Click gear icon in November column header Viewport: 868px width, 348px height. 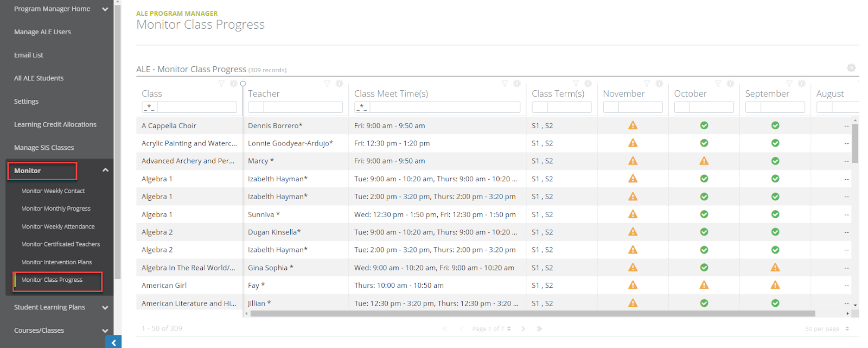click(x=659, y=84)
